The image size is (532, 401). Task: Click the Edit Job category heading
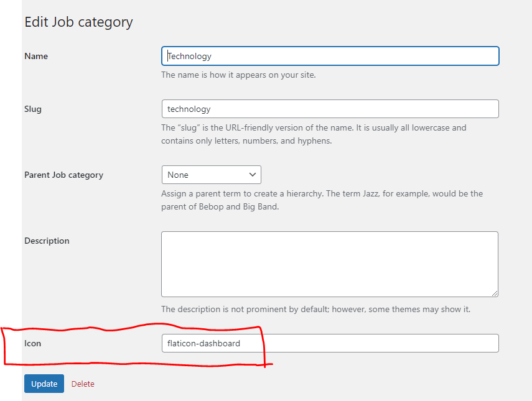point(79,22)
